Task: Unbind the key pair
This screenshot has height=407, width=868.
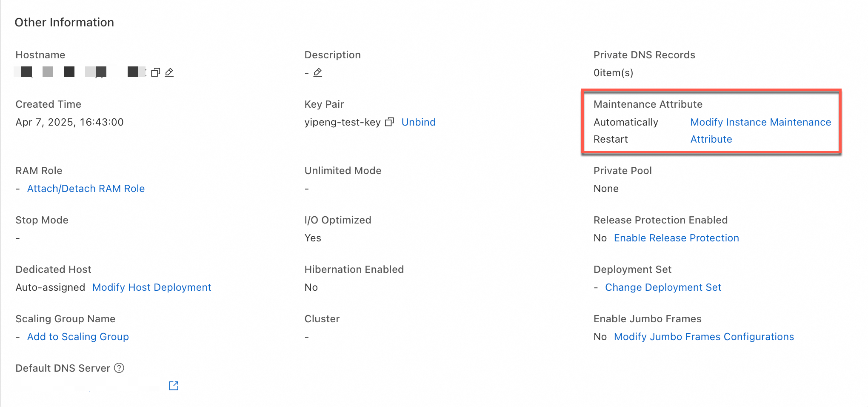Action: click(x=418, y=122)
